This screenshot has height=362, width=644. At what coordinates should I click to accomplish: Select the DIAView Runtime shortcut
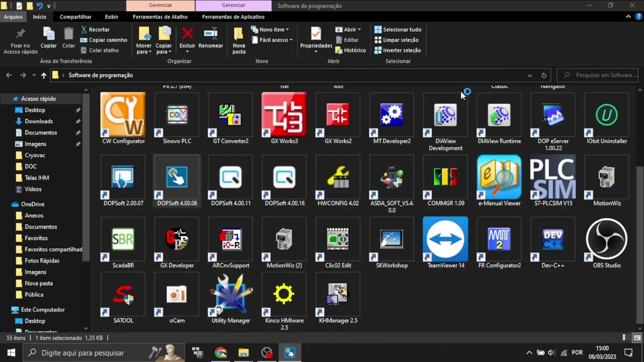[x=500, y=119]
